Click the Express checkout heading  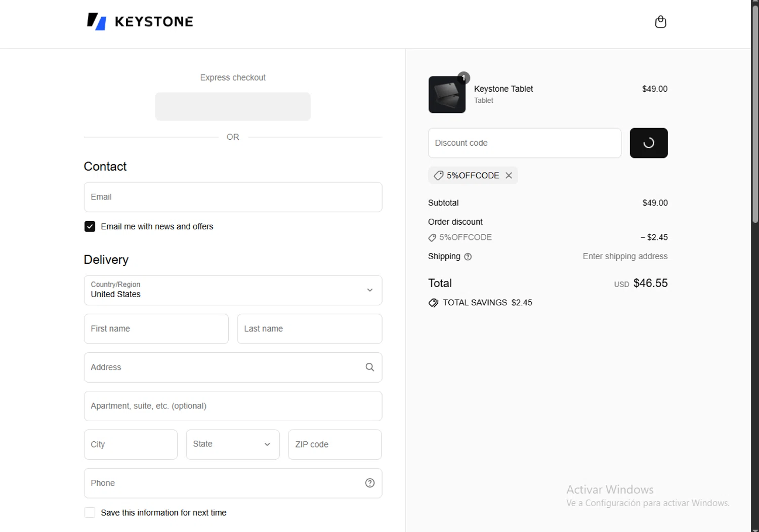pos(233,77)
